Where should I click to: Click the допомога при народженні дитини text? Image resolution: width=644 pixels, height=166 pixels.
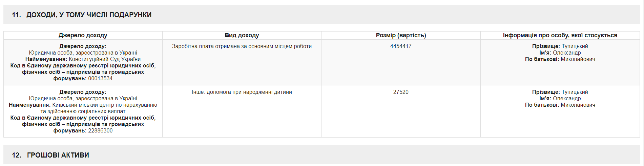coord(249,92)
